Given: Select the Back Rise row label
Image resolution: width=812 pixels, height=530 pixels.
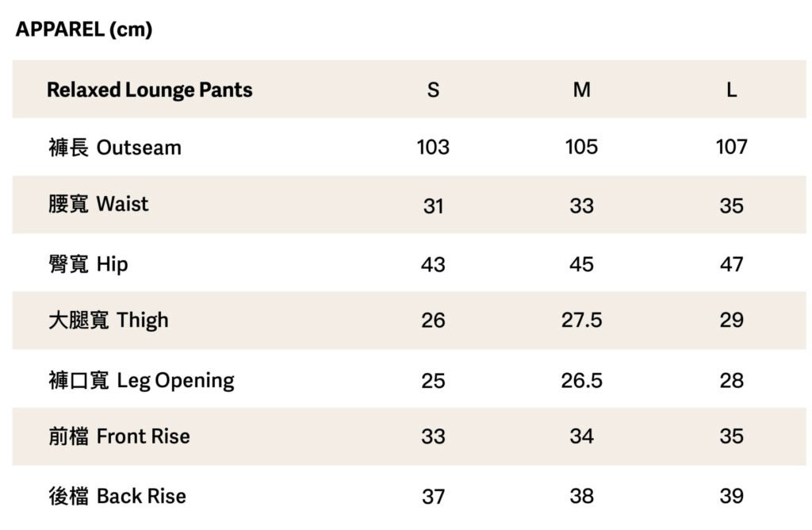Looking at the screenshot, I should [117, 497].
